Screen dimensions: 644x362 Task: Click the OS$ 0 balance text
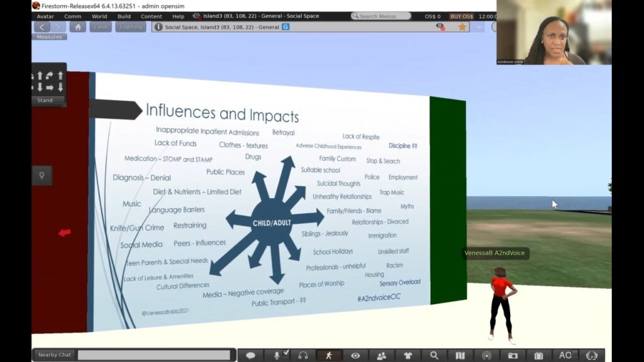click(x=433, y=16)
